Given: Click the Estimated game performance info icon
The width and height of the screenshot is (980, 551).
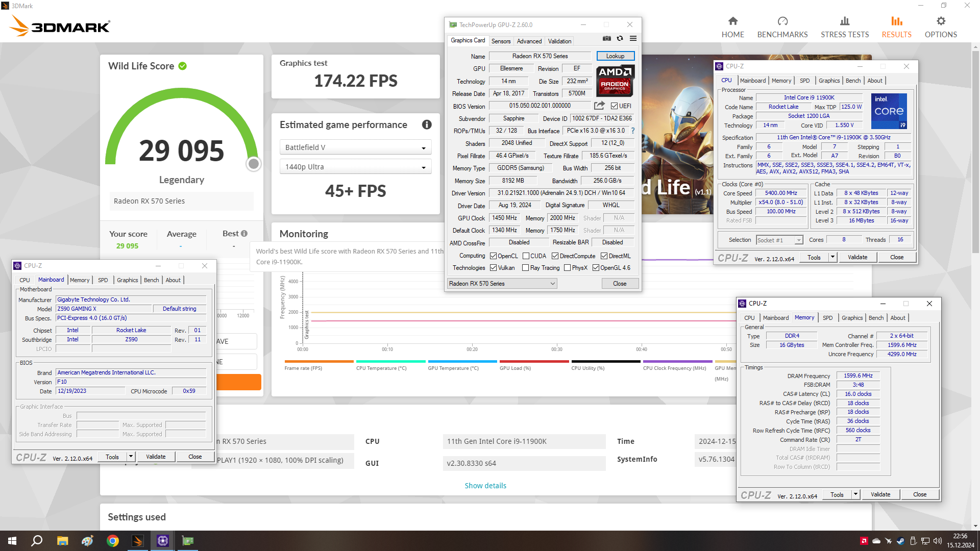Looking at the screenshot, I should (427, 124).
